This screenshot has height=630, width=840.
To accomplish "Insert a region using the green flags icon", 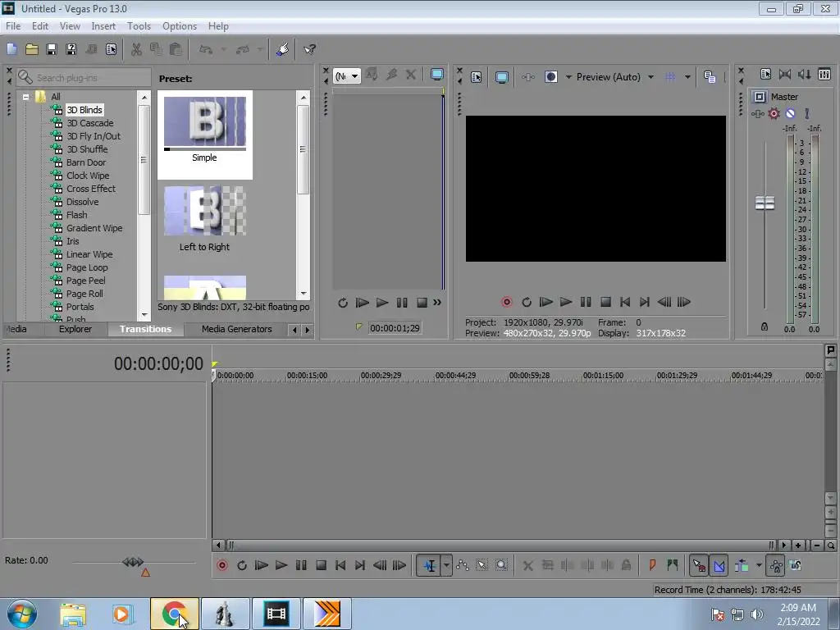I will 673,565.
